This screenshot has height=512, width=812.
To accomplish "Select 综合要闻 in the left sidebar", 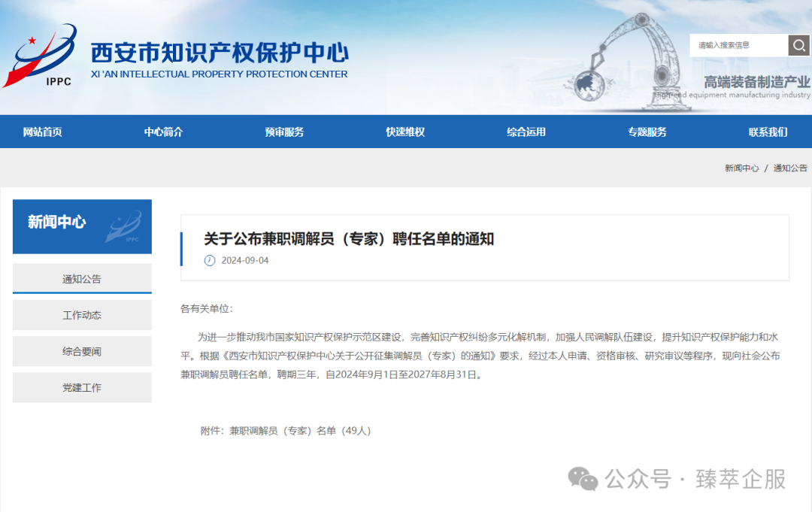I will (x=81, y=350).
